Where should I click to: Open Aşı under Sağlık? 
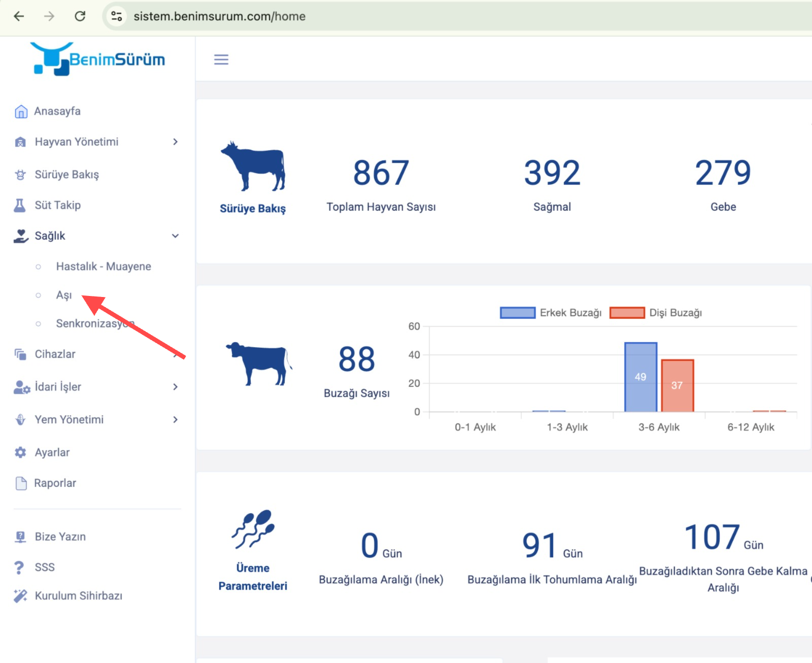(x=64, y=295)
